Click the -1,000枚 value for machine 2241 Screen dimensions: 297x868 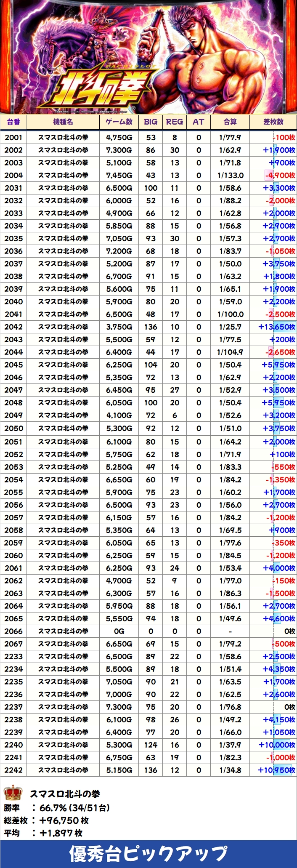(281, 757)
